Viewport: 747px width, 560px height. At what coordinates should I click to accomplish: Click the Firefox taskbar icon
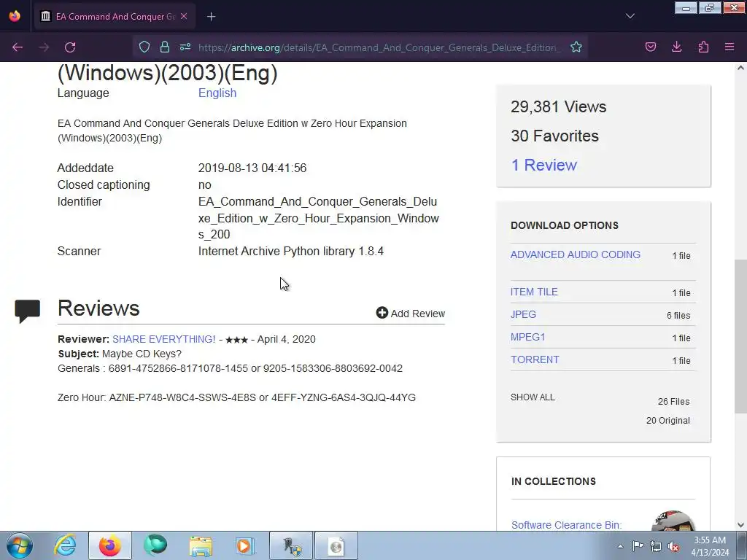(110, 545)
